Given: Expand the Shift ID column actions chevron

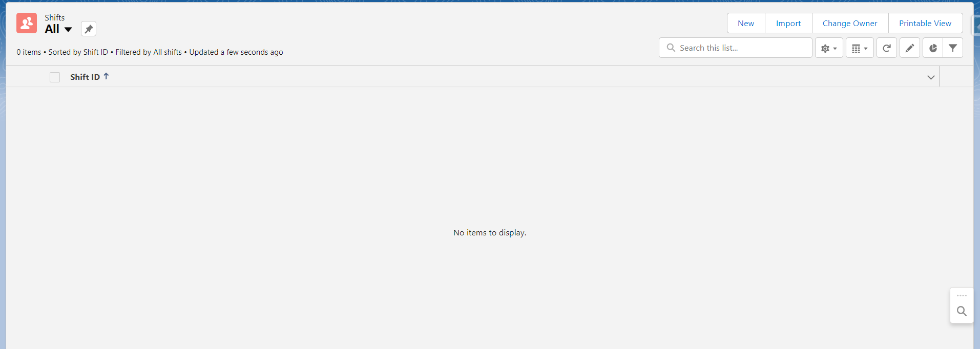Looking at the screenshot, I should click(931, 77).
